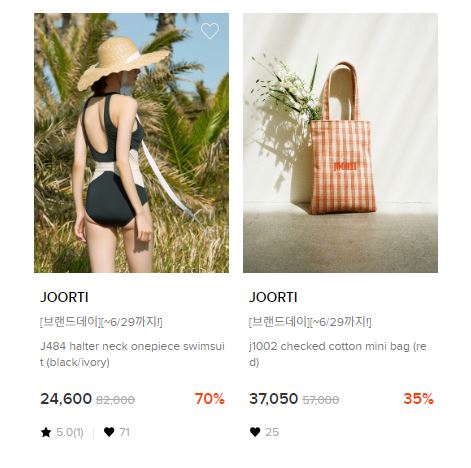471x468 pixels.
Task: Toggle wishlist heart on swimsuit photo
Action: [210, 31]
